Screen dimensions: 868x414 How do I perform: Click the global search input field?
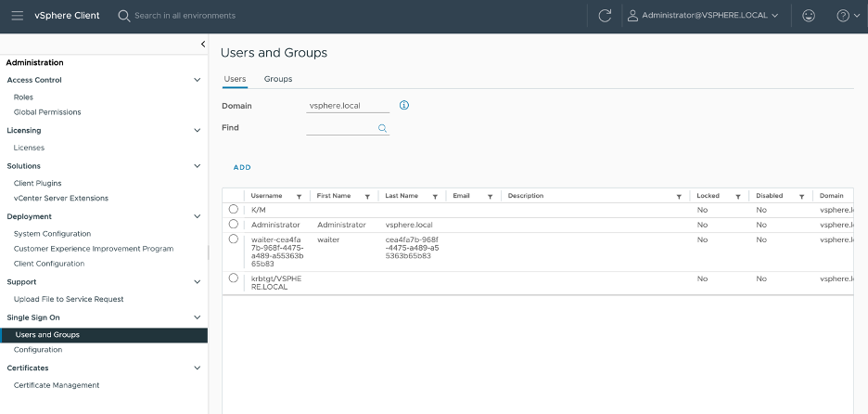click(185, 16)
